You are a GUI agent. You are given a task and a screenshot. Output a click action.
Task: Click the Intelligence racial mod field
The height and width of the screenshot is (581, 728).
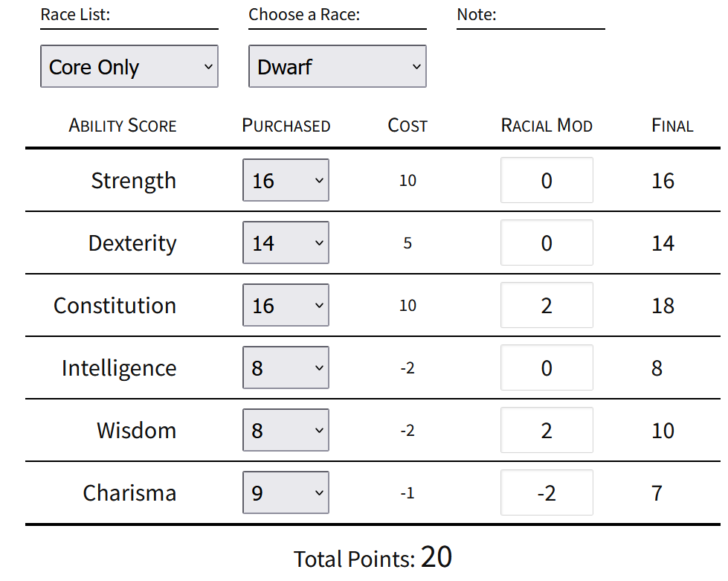(x=547, y=367)
